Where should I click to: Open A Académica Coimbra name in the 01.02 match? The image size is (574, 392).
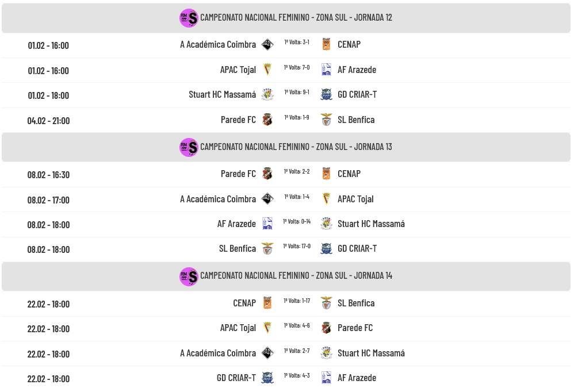coord(218,45)
